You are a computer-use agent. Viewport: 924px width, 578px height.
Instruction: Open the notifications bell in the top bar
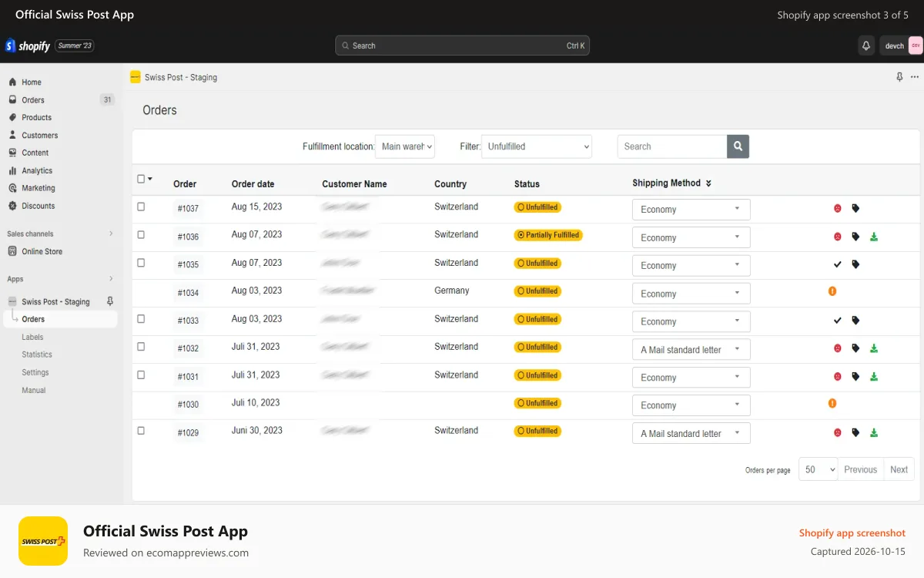pos(866,45)
